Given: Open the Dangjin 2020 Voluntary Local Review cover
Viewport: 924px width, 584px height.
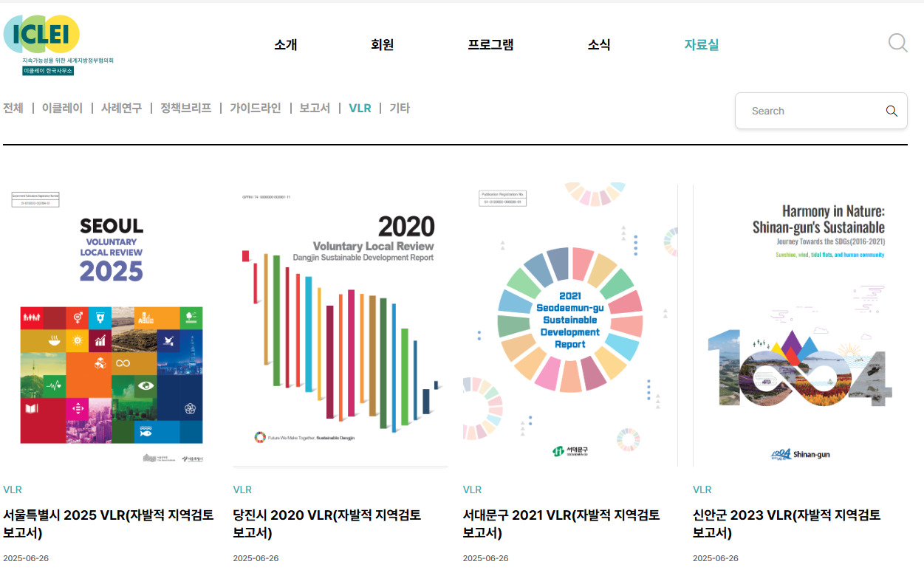Looking at the screenshot, I should tap(340, 325).
